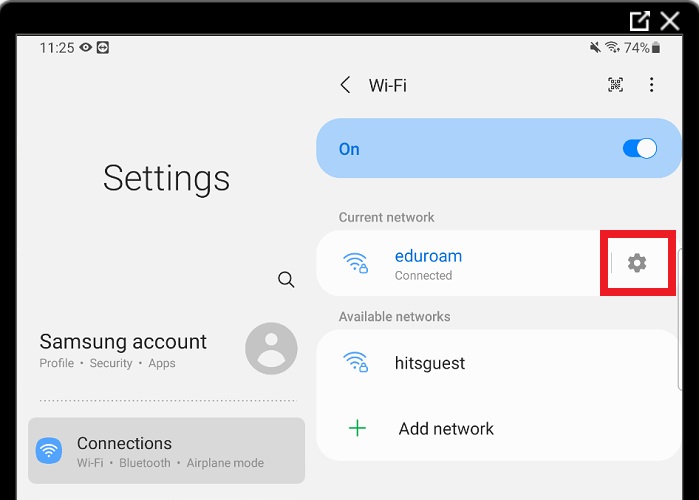
Task: Click the external pop-out window icon
Action: point(640,20)
